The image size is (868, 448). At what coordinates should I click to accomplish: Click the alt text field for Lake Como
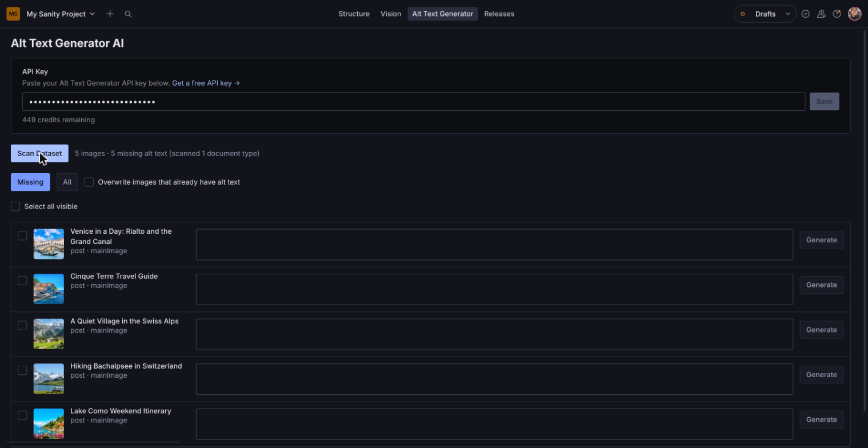point(494,424)
